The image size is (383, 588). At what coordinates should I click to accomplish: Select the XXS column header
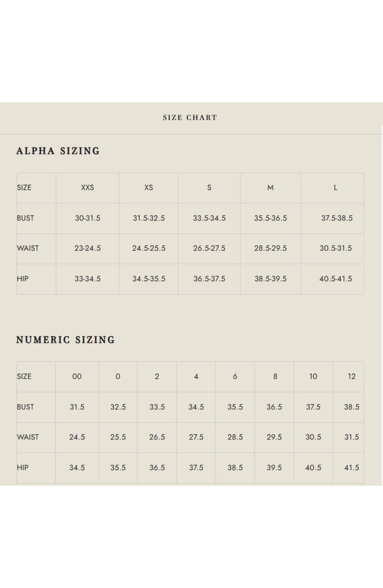coord(87,187)
